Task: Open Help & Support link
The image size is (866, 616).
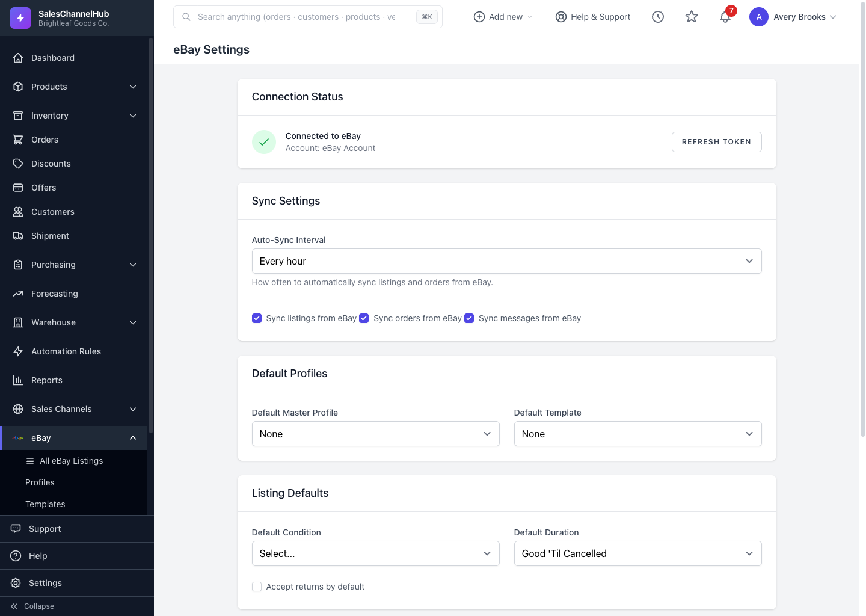Action: click(x=593, y=17)
